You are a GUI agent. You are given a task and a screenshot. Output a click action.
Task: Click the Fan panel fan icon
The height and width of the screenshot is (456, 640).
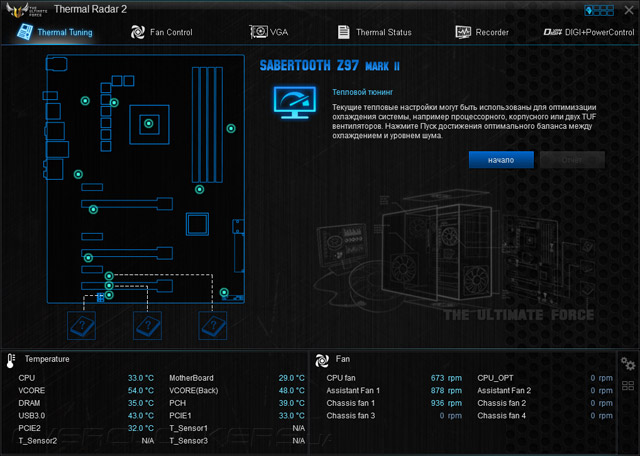[x=322, y=360]
